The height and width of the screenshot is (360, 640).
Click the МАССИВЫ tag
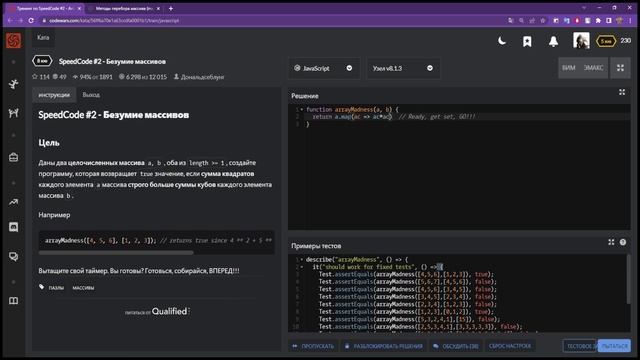click(x=83, y=288)
